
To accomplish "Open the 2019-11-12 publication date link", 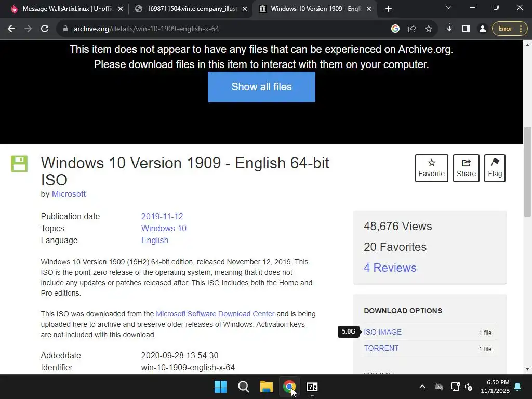I will (162, 217).
